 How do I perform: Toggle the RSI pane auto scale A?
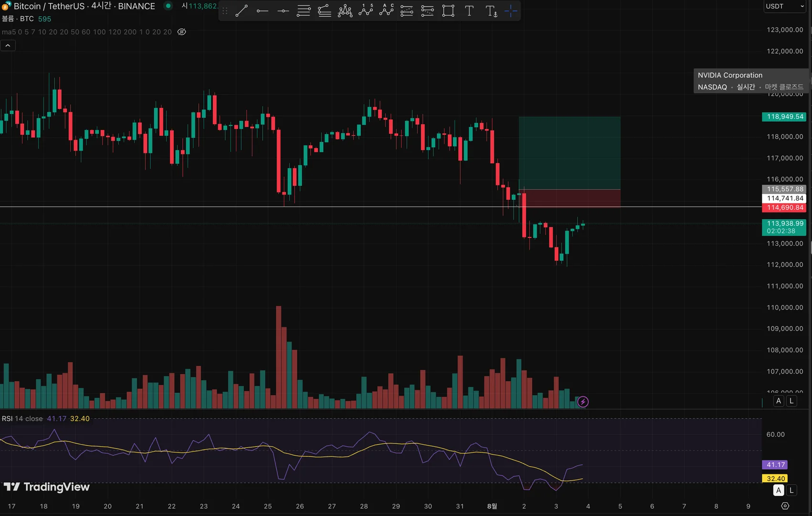click(x=779, y=490)
